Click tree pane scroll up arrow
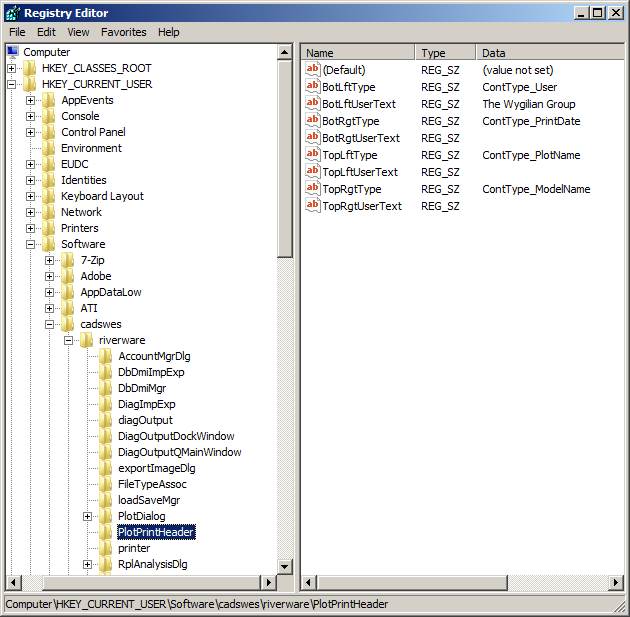 (284, 52)
